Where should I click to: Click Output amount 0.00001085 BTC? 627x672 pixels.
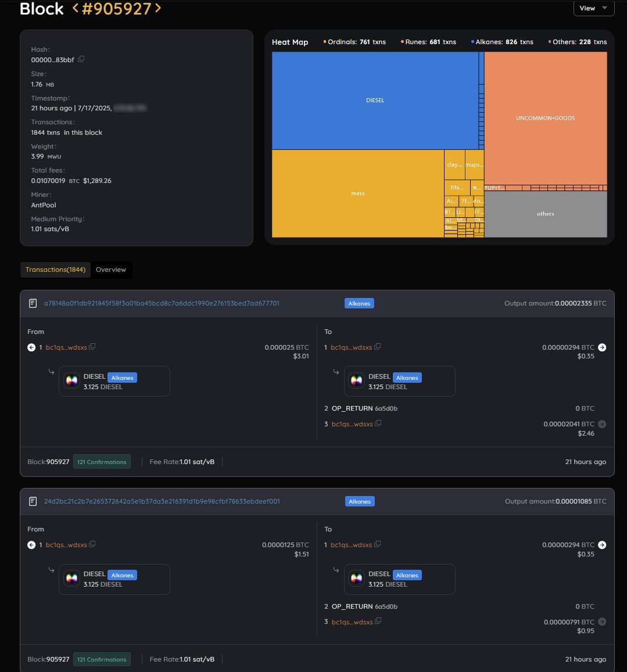(x=556, y=501)
